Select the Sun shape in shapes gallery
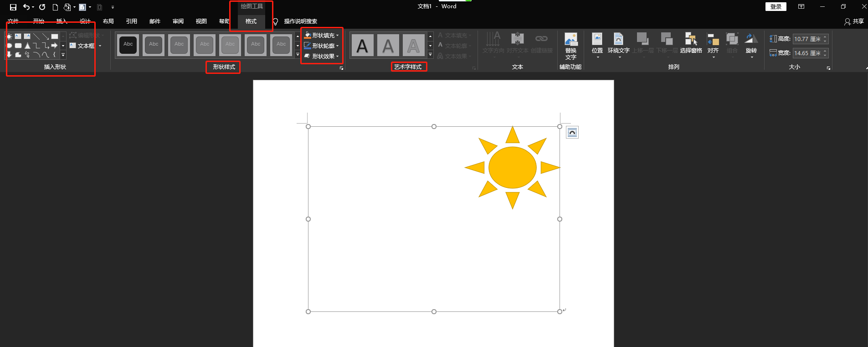 9,36
